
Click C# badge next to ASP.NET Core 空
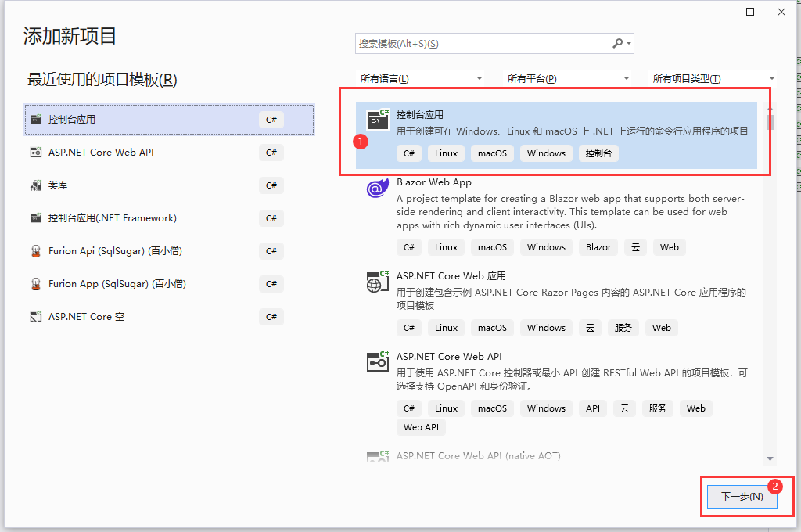pos(271,317)
